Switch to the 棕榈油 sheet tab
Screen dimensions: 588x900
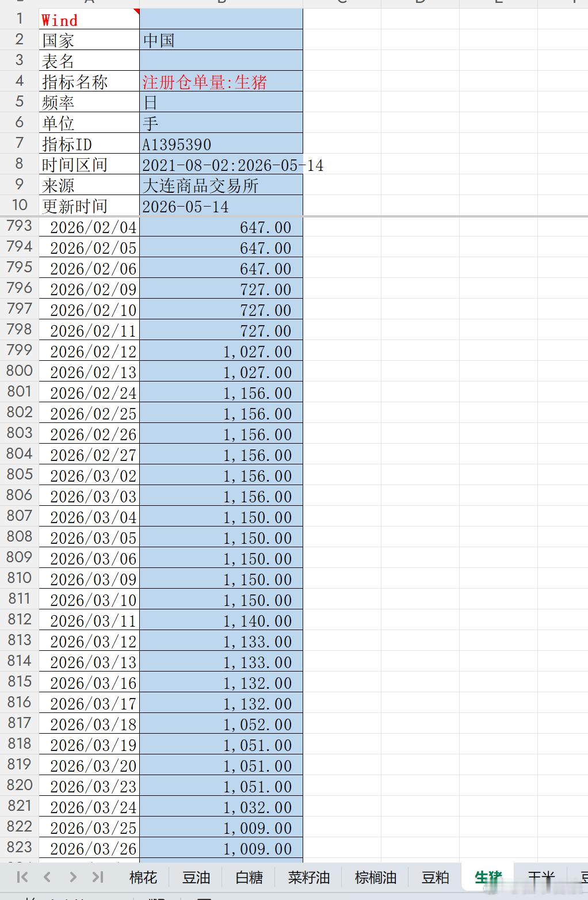(x=376, y=878)
